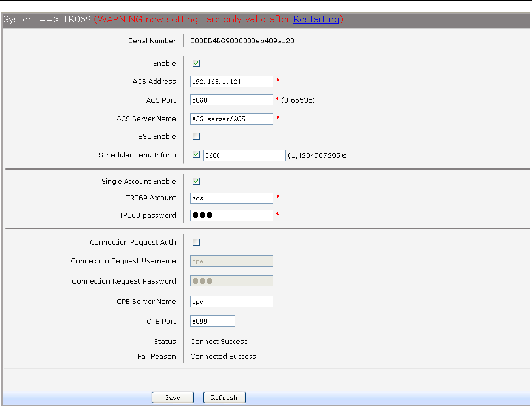532x406 pixels.
Task: Focus the TR069 password field
Action: (x=231, y=215)
